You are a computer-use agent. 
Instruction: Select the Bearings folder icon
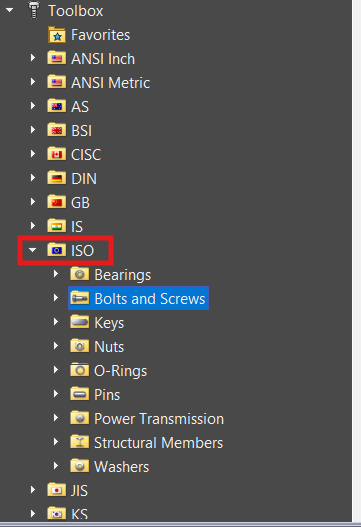80,274
